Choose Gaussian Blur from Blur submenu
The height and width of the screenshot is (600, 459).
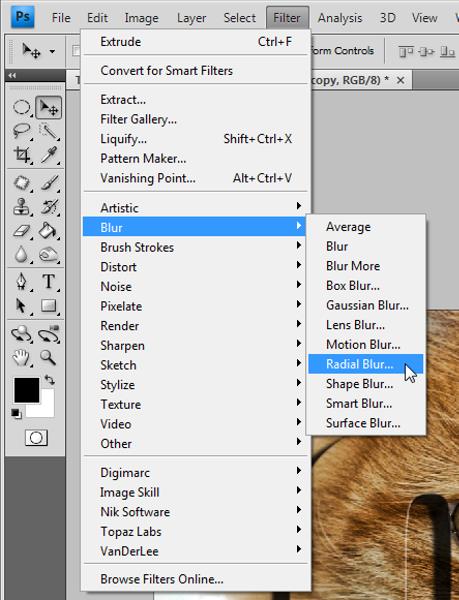coord(366,305)
